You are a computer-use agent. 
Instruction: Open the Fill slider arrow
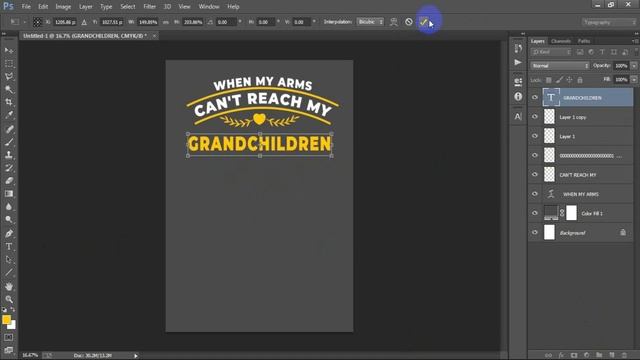coord(634,80)
